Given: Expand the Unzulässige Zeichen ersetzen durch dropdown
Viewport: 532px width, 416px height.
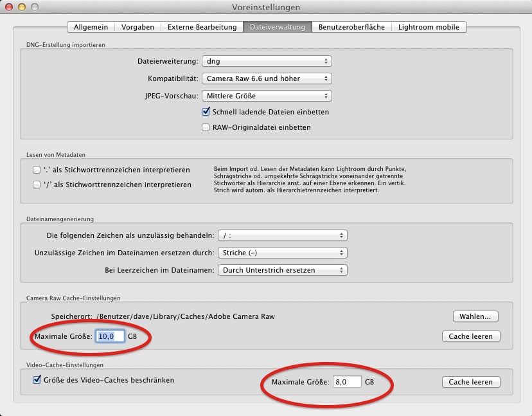Looking at the screenshot, I should coord(282,253).
